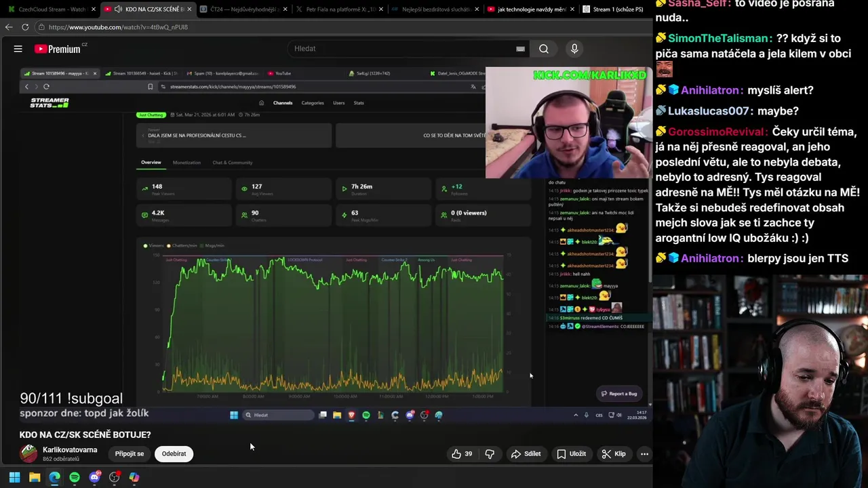Viewport: 868px width, 488px height.
Task: Reload the page with the refresh icon
Action: click(25, 27)
